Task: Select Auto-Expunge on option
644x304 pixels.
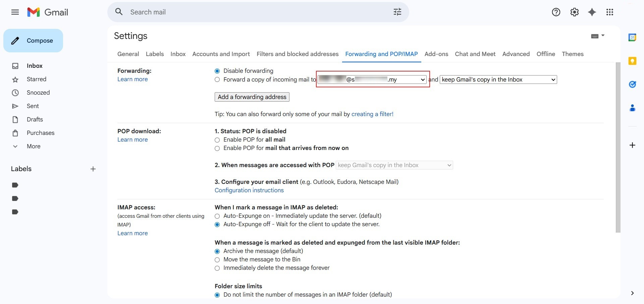Action: [x=217, y=216]
